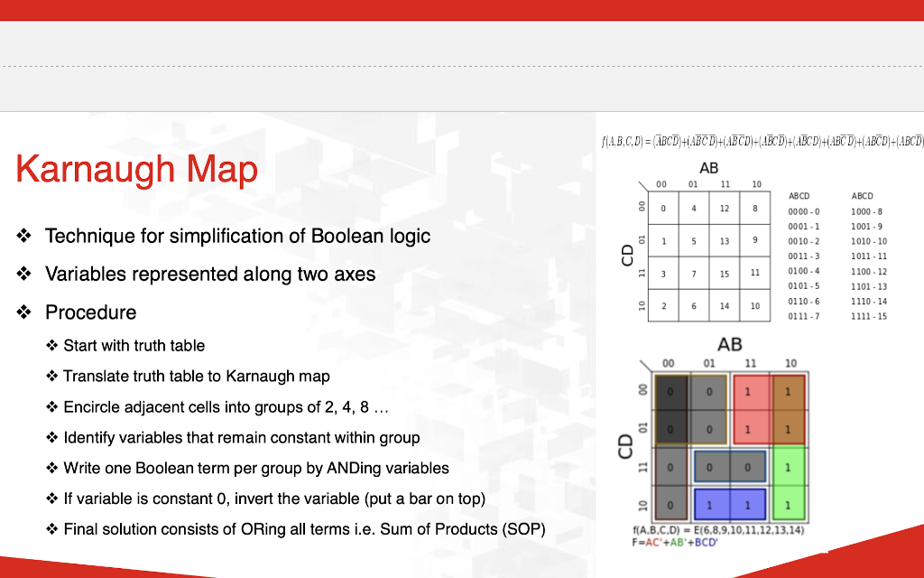Click the diamond bullet beside 'Identify variables' line
The height and width of the screenshot is (578, 924).
[x=51, y=438]
